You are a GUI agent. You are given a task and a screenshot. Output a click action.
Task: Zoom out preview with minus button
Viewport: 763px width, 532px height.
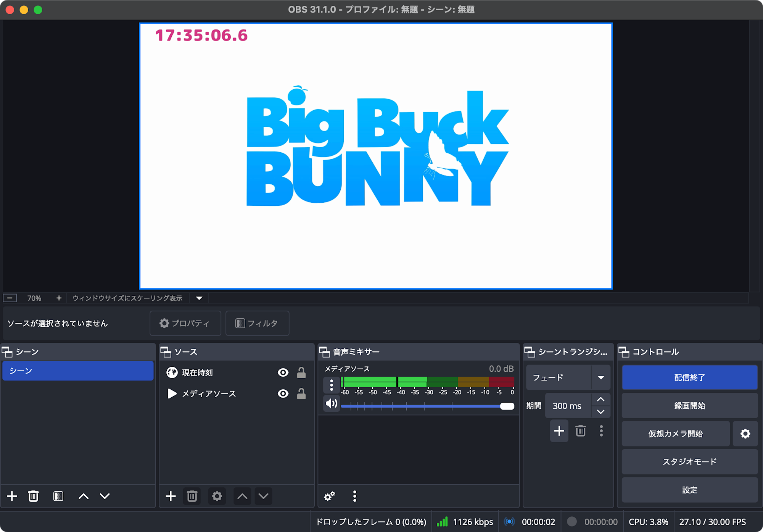pyautogui.click(x=10, y=298)
